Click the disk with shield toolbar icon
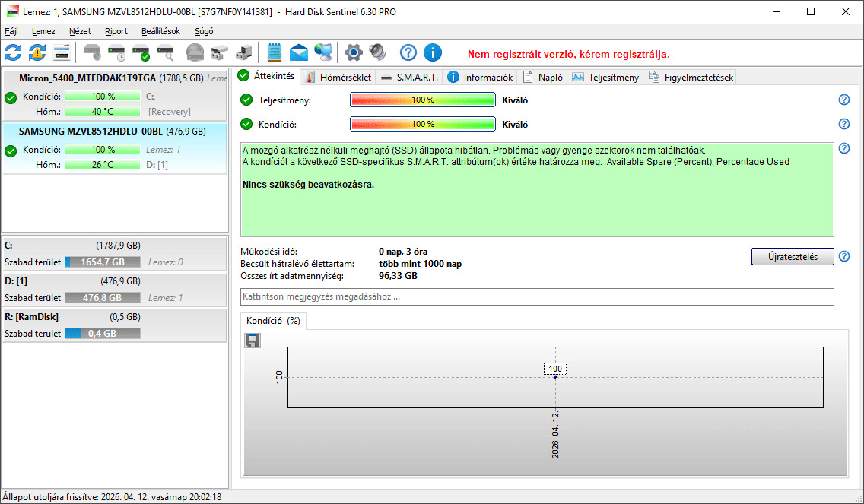Image resolution: width=864 pixels, height=504 pixels. pyautogui.click(x=93, y=53)
